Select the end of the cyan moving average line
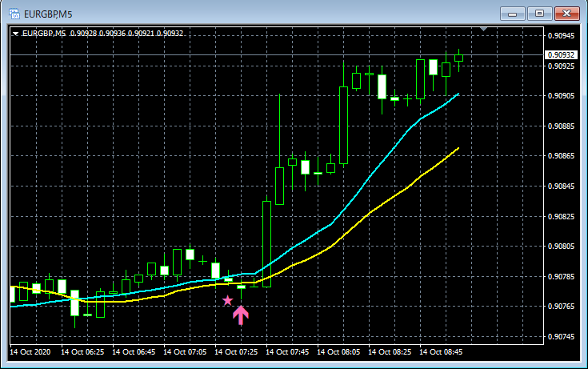 pos(458,94)
